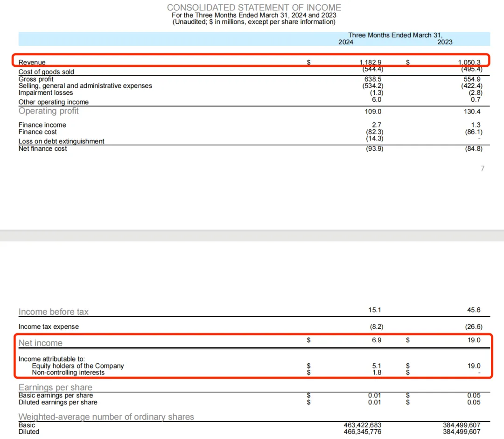Screen dimensions: 504x439
Task: Click the cost value (495.4)
Action: [472, 69]
